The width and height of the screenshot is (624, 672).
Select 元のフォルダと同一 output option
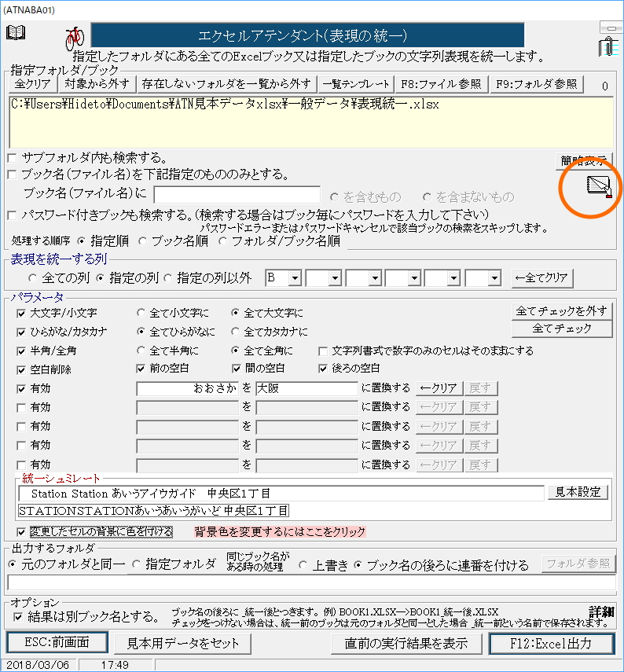coord(12,564)
